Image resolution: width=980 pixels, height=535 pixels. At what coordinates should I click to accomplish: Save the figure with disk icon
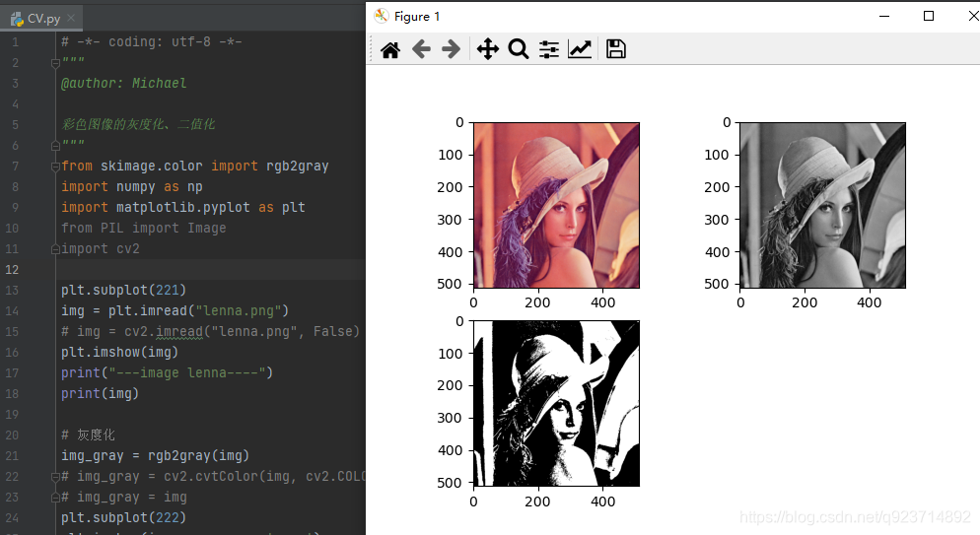tap(615, 49)
